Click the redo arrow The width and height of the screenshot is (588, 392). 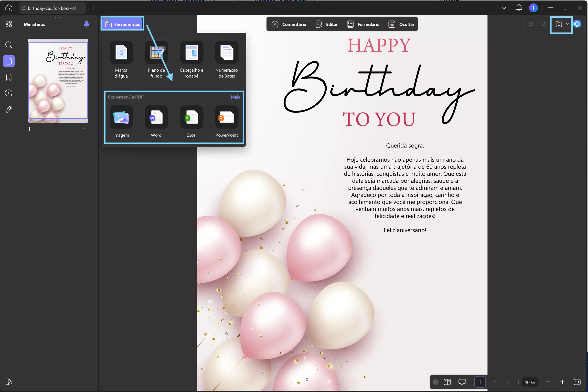coord(544,24)
